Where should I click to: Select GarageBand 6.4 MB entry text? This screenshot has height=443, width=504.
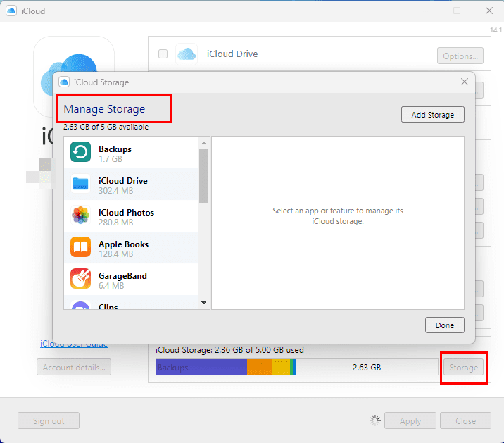[x=122, y=280]
